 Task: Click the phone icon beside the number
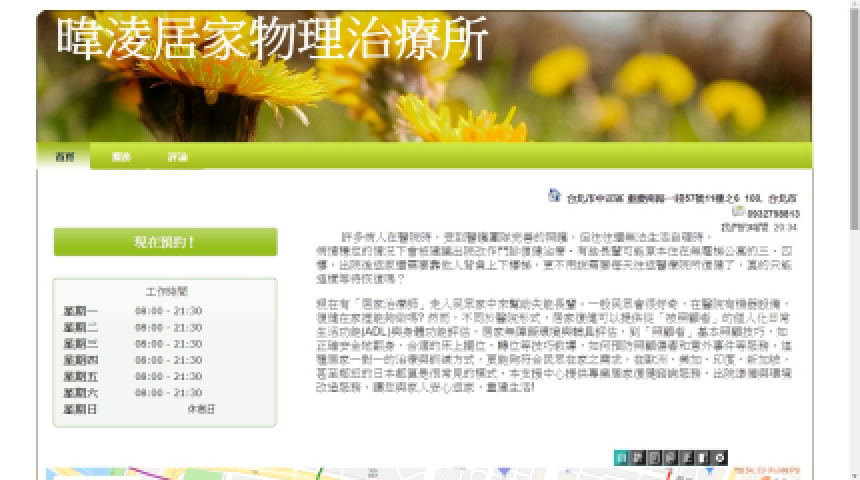738,212
